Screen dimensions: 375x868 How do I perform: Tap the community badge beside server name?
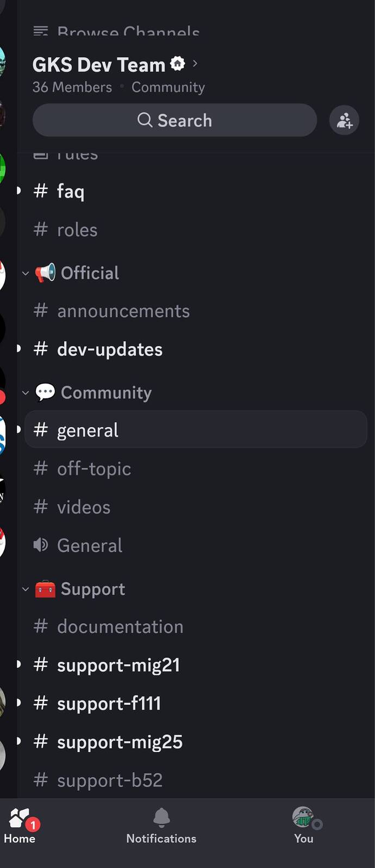[x=178, y=64]
